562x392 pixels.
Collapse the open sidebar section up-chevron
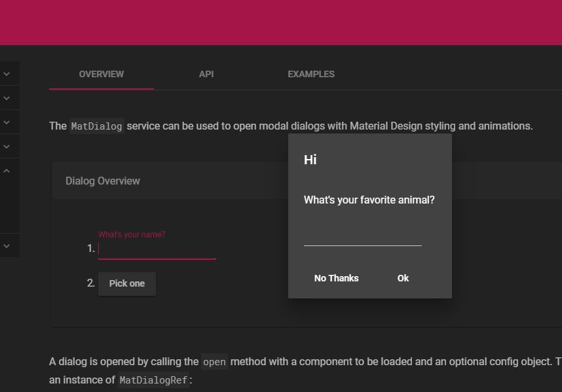[7, 171]
